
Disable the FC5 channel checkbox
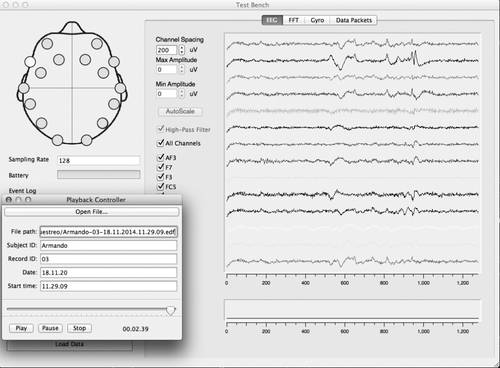[160, 186]
